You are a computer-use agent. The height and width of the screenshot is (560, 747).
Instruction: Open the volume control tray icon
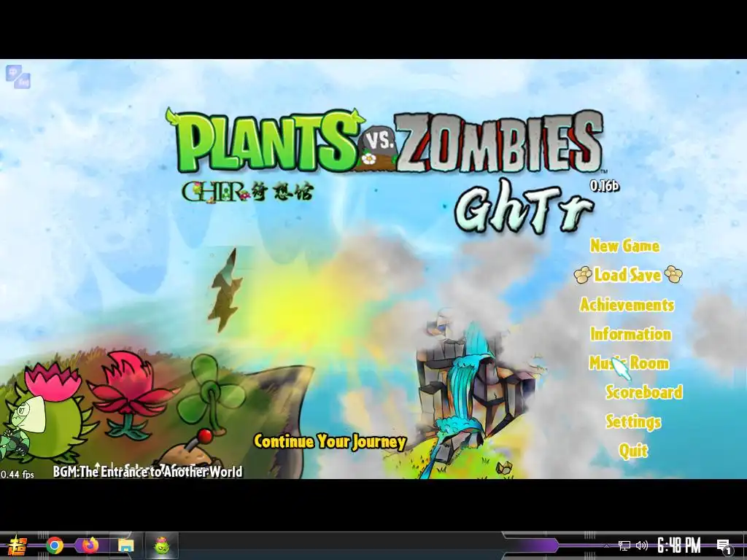642,545
